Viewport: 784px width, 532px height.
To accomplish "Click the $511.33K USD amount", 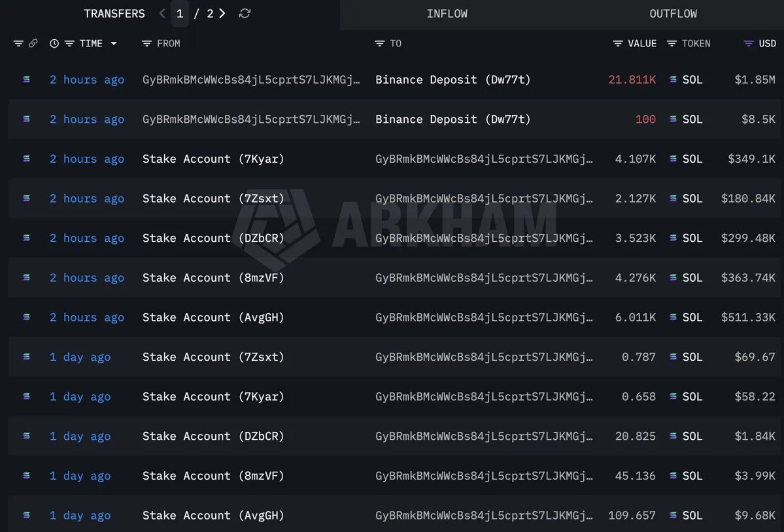I will click(748, 317).
